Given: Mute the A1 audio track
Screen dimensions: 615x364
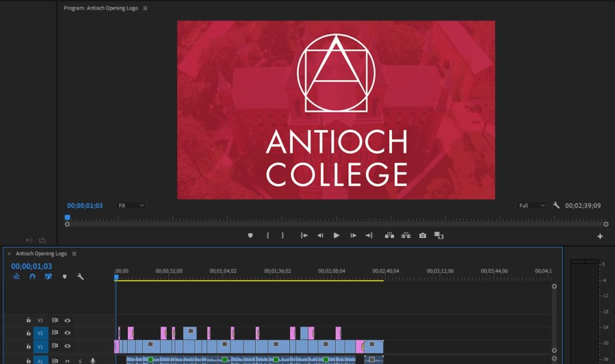Looking at the screenshot, I should (67, 361).
